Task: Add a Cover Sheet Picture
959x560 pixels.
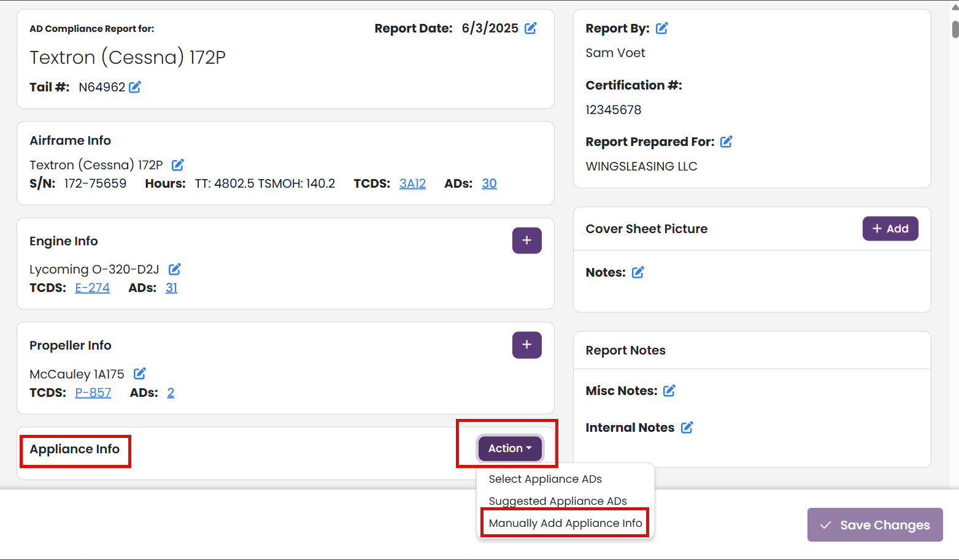Action: click(890, 229)
